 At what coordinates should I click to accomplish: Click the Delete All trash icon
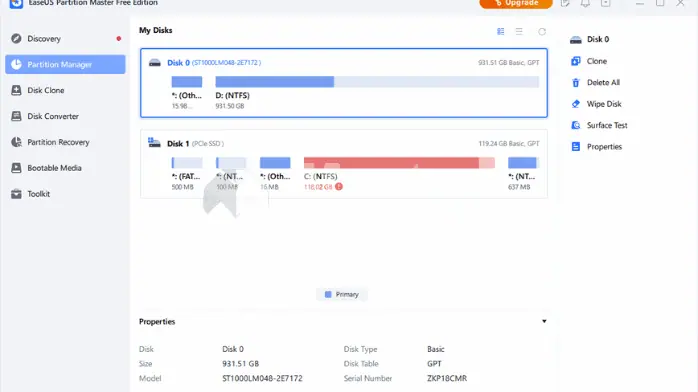coord(576,82)
